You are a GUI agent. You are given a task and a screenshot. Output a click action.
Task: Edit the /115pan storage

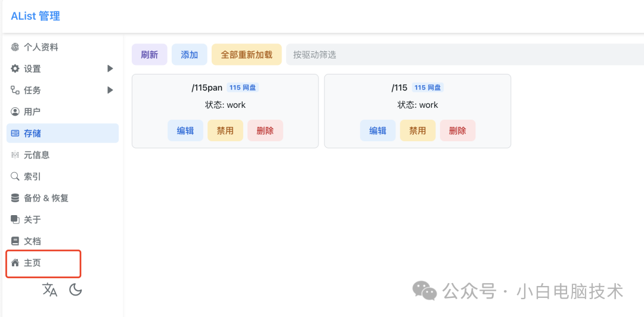185,130
